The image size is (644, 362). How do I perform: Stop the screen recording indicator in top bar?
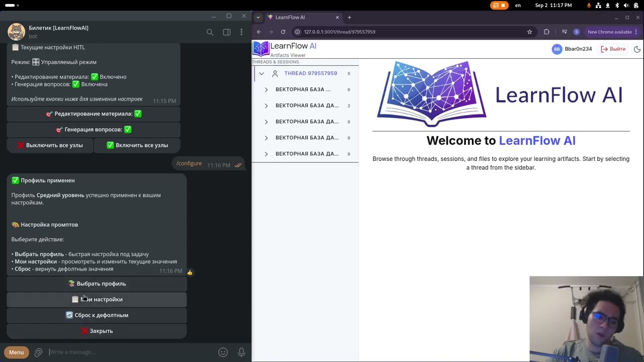tap(499, 5)
